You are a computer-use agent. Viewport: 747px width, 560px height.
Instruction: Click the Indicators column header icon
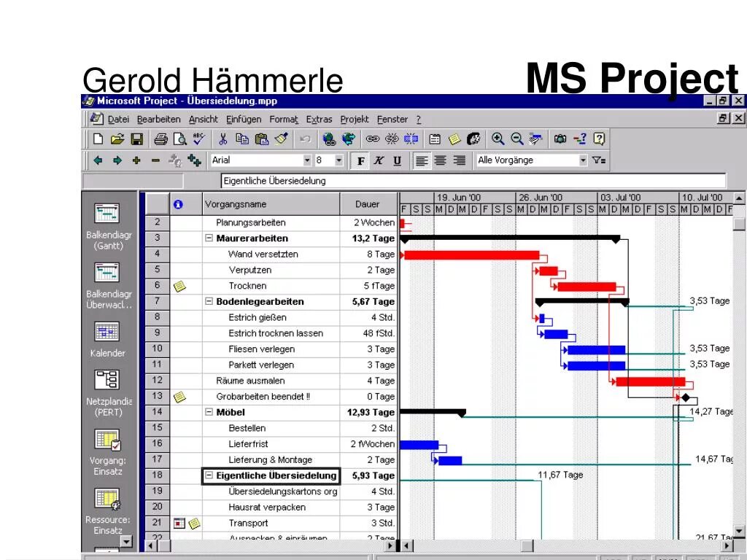coord(178,204)
